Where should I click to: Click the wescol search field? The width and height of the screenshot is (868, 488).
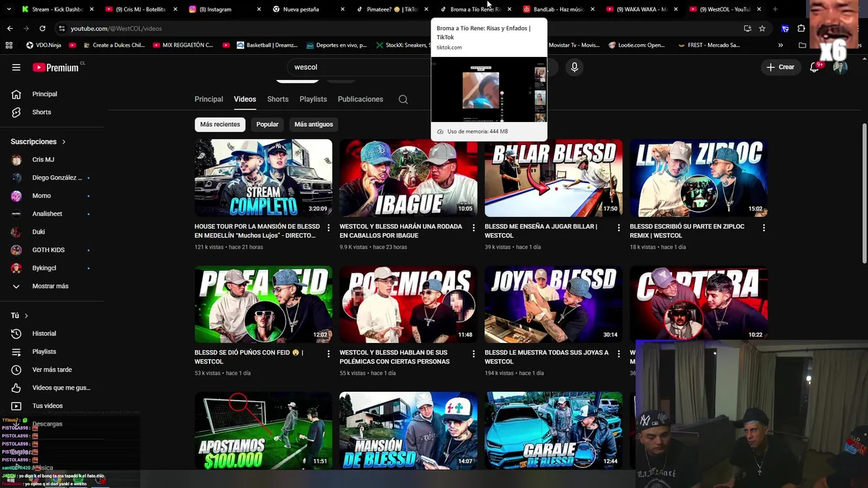coord(359,67)
